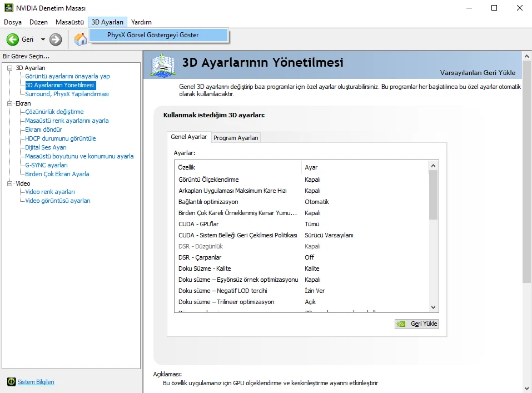Viewport: 532px width, 393px height.
Task: Select the Görüntü Ölçeklendirme setting row
Action: click(x=302, y=180)
